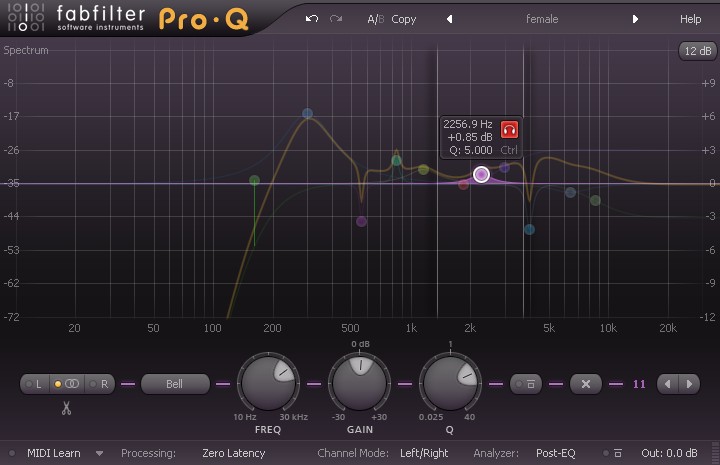Select the red band dot near 2k

click(463, 185)
